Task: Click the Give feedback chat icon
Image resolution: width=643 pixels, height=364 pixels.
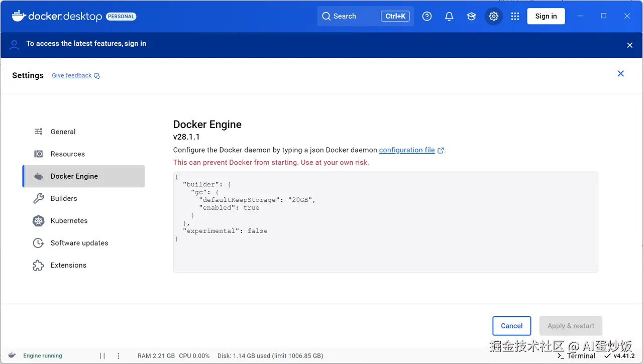Action: pos(97,76)
